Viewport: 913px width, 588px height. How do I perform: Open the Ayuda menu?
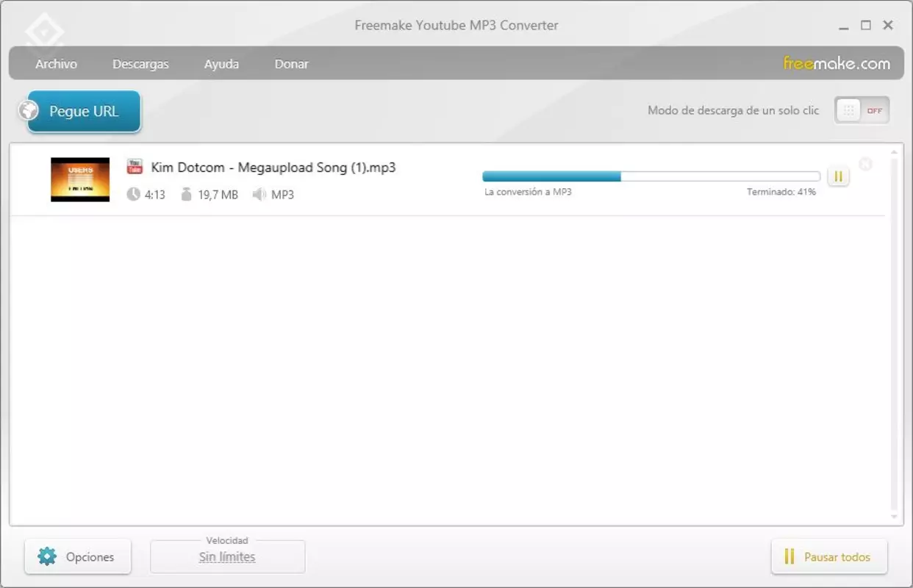(x=221, y=64)
